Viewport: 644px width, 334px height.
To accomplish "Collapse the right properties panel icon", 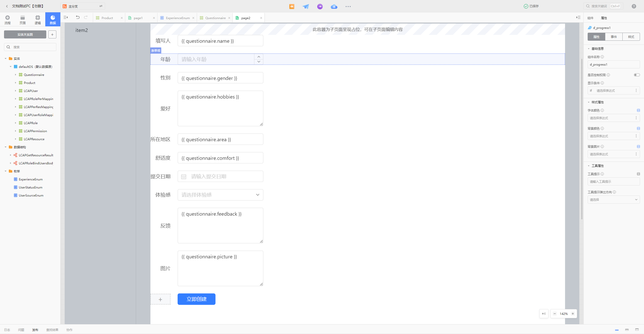I will coord(578,18).
